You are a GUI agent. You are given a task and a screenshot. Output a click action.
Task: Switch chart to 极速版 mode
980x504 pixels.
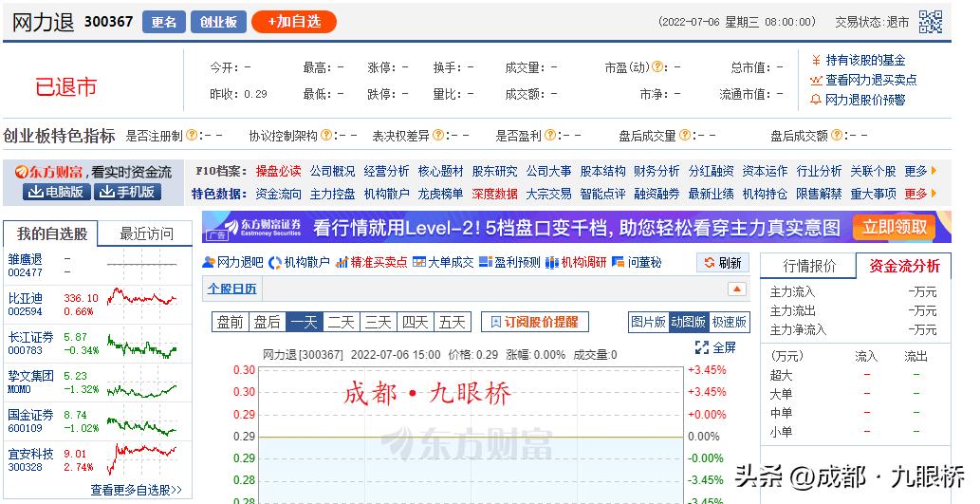730,322
